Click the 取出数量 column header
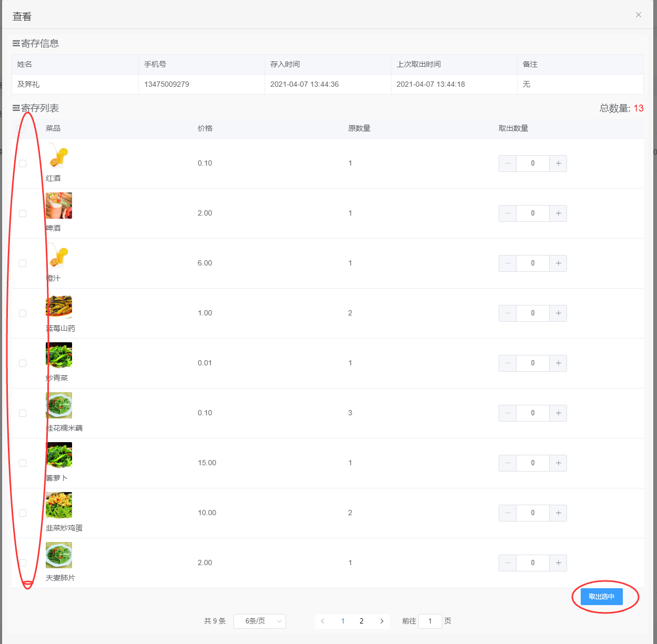The width and height of the screenshot is (657, 644). pyautogui.click(x=513, y=128)
